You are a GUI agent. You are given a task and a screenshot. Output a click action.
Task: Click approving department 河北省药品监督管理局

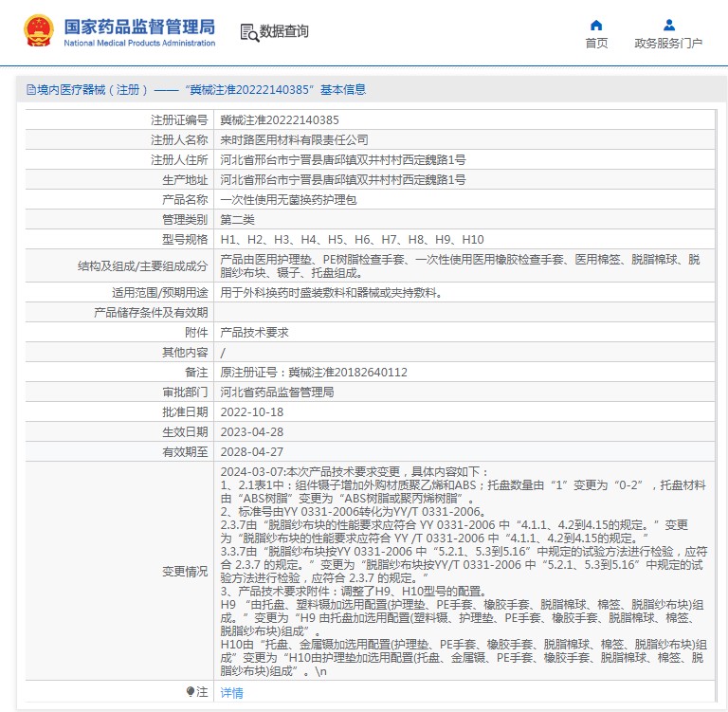point(277,393)
